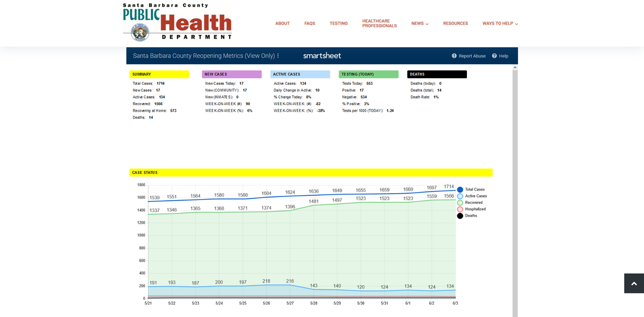The height and width of the screenshot is (317, 644).
Task: Expand the WAYS TO HELP dropdown
Action: [x=500, y=24]
